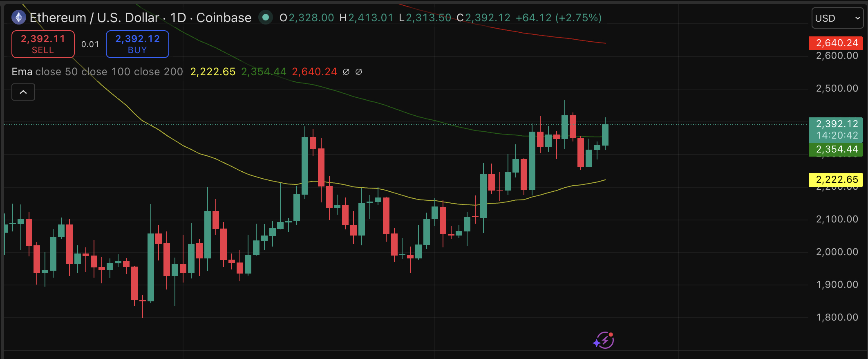
Task: Click the red 2,640.24 price axis label
Action: tap(836, 43)
